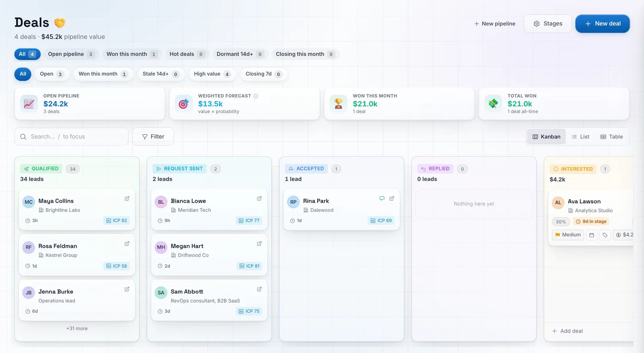Click the 9d in stage badge
644x353 pixels.
coord(591,222)
